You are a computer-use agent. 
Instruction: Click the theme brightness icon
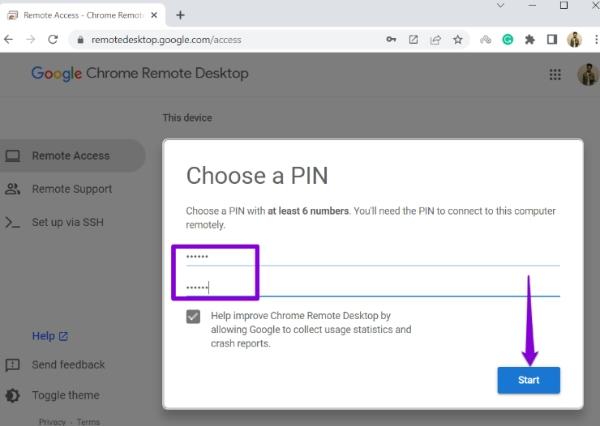pyautogui.click(x=13, y=395)
